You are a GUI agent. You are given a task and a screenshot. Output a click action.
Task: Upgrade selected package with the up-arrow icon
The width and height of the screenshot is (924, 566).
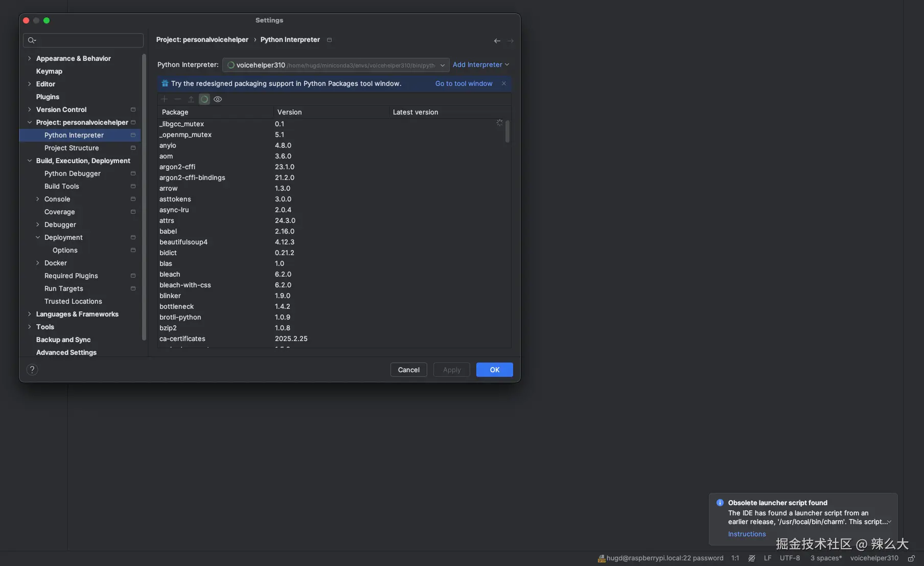(x=191, y=99)
